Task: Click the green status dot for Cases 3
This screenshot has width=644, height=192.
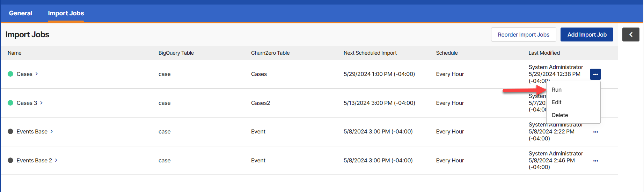Action: tap(10, 103)
